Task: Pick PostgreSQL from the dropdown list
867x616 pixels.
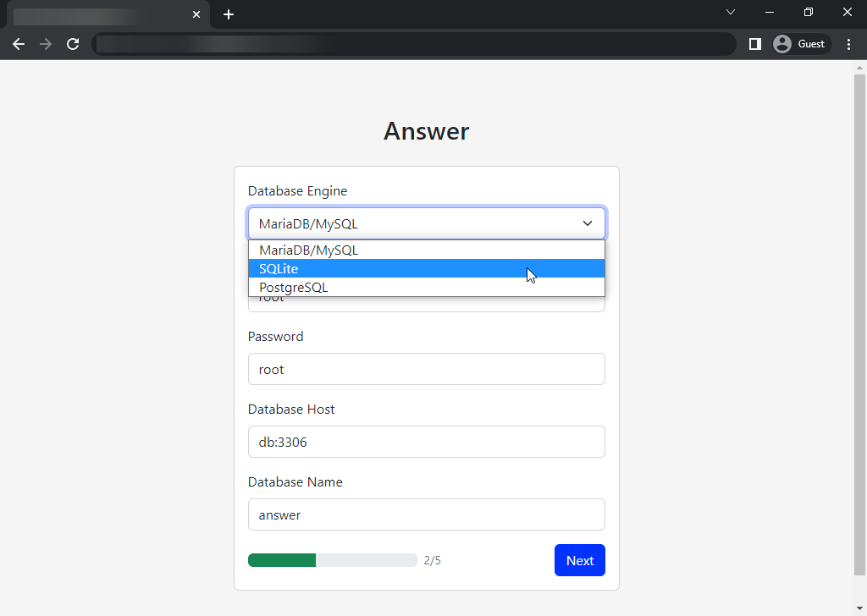Action: point(427,288)
